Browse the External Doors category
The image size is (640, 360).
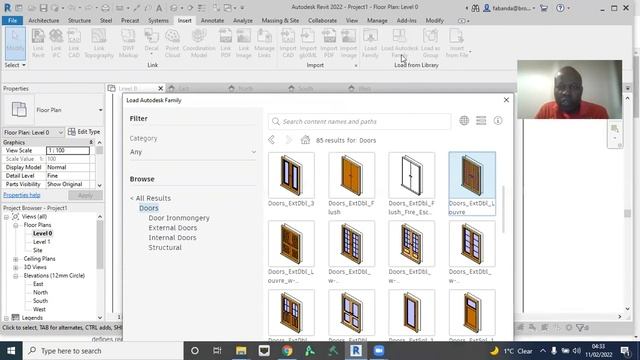pos(173,228)
